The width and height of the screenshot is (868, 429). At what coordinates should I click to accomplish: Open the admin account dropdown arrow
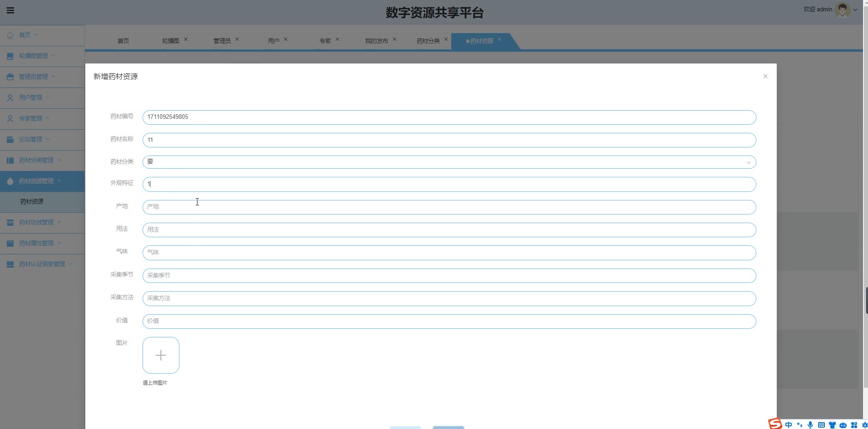(x=855, y=10)
